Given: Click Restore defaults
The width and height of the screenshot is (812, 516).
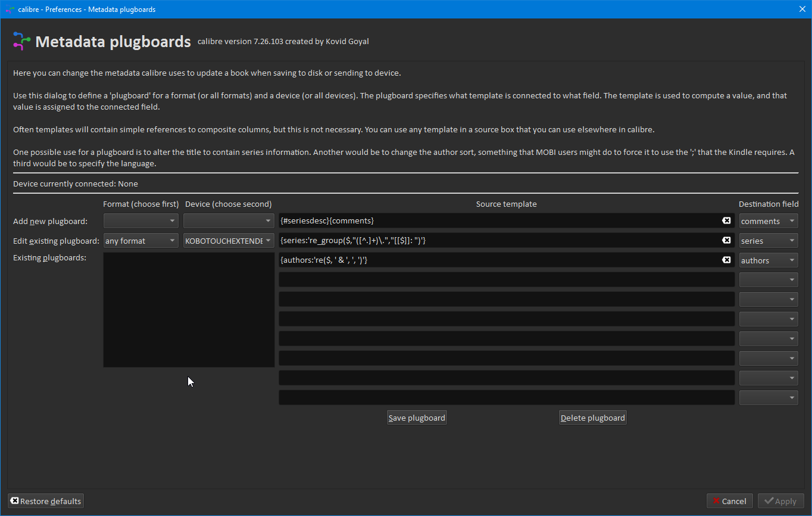Looking at the screenshot, I should 46,501.
